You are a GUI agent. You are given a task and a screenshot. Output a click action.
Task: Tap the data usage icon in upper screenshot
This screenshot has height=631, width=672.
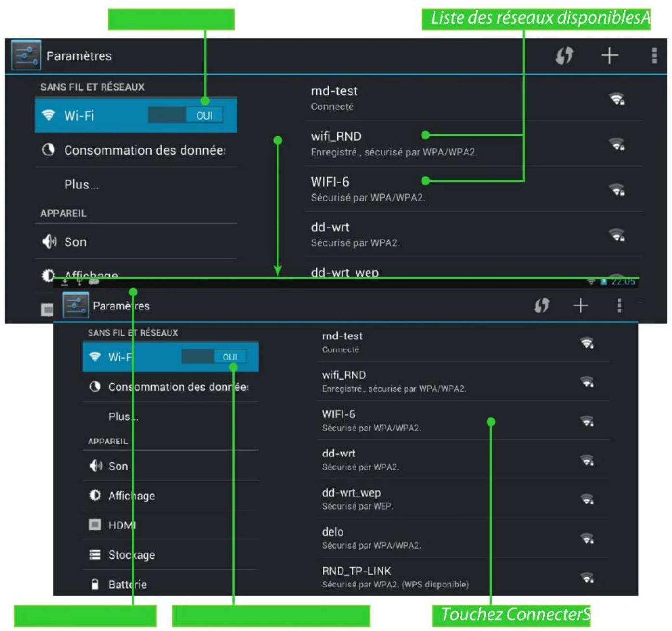pos(48,150)
